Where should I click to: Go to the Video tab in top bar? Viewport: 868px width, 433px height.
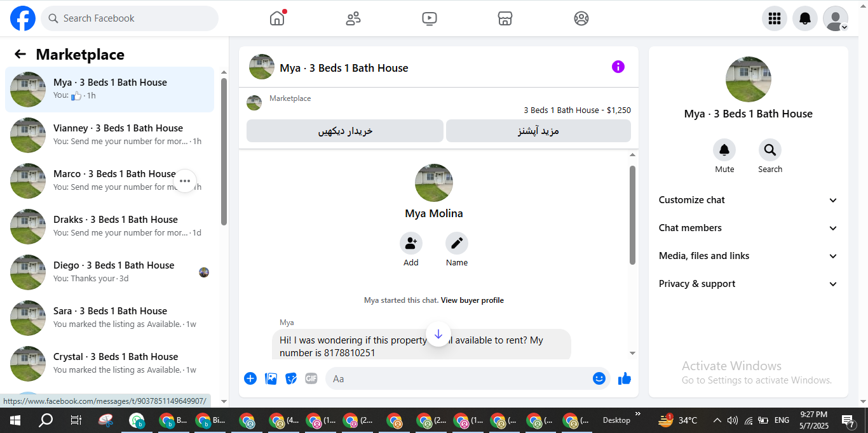click(x=430, y=18)
